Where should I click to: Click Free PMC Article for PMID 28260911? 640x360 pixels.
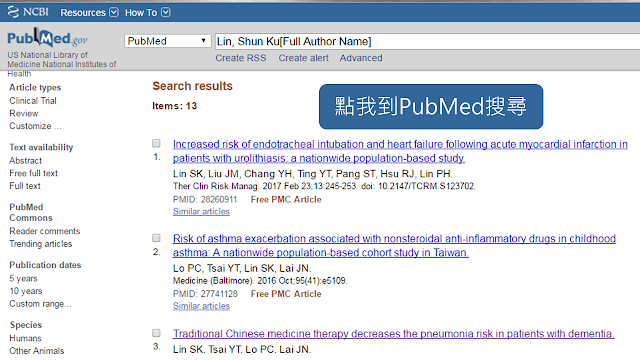click(286, 200)
